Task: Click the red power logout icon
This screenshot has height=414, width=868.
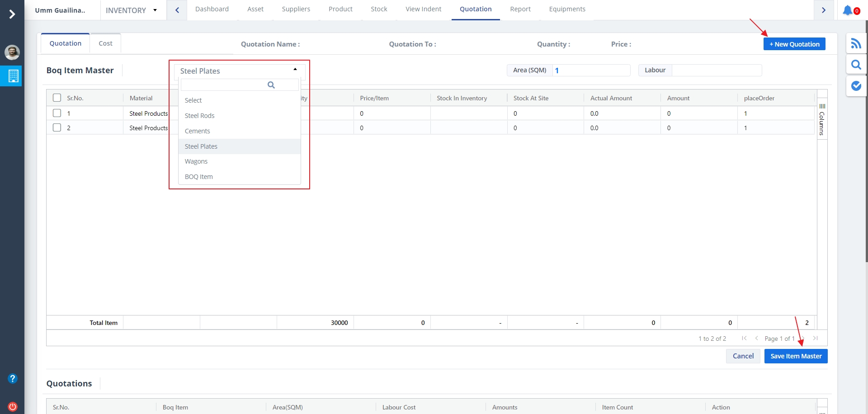Action: point(13,406)
